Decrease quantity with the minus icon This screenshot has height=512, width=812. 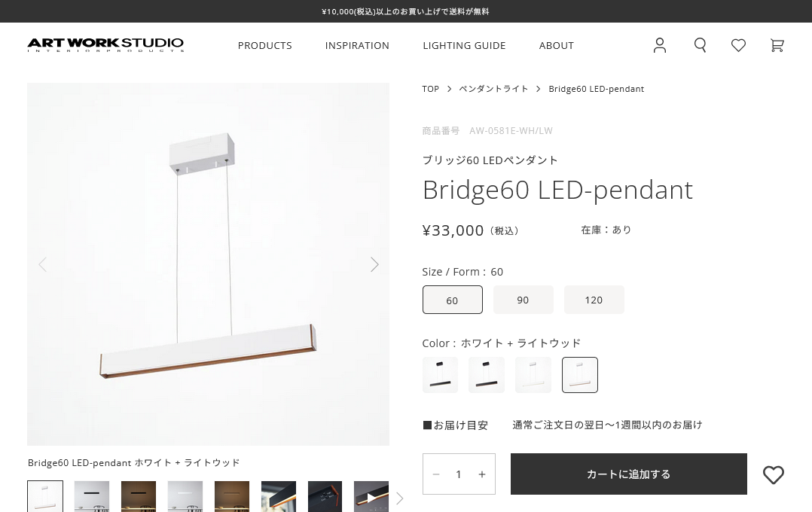pos(436,474)
